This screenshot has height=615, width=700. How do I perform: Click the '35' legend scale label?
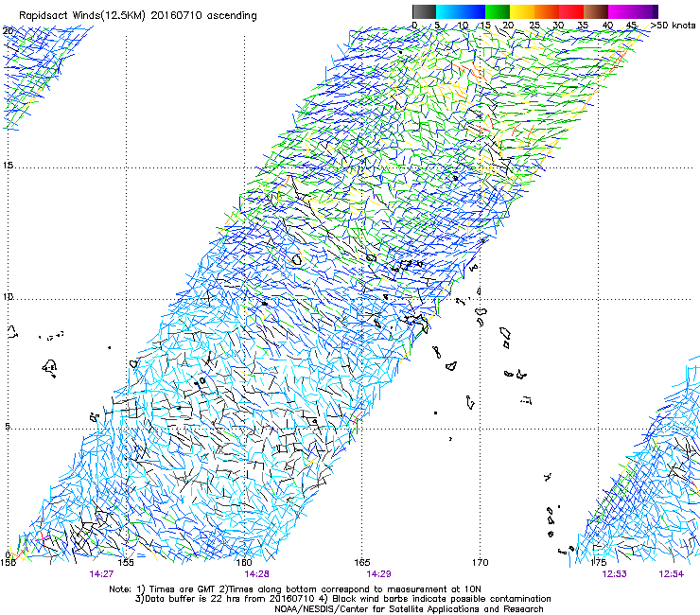point(583,25)
